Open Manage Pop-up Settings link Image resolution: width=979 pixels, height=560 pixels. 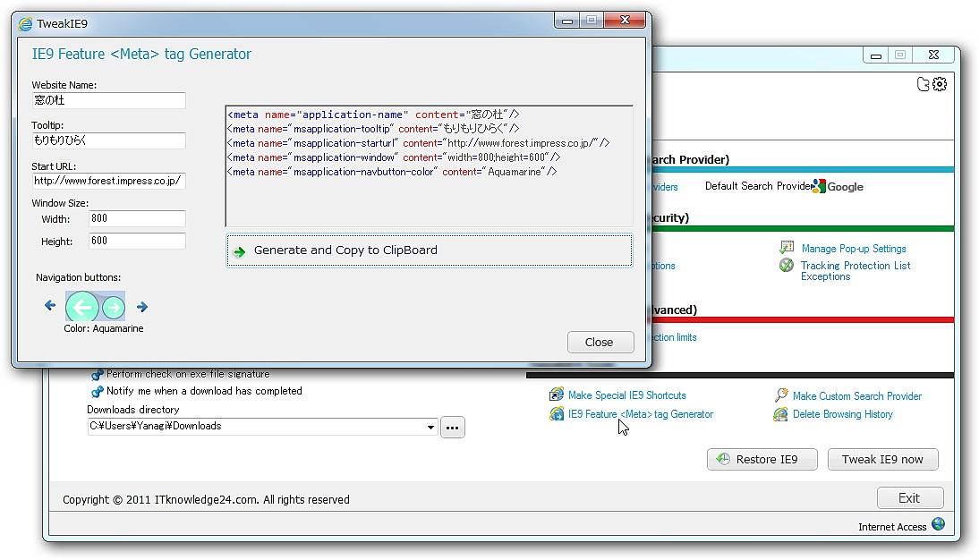click(854, 249)
